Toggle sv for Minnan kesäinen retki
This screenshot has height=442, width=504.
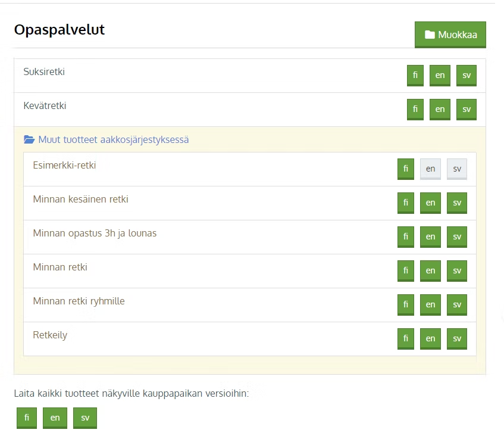click(x=457, y=203)
